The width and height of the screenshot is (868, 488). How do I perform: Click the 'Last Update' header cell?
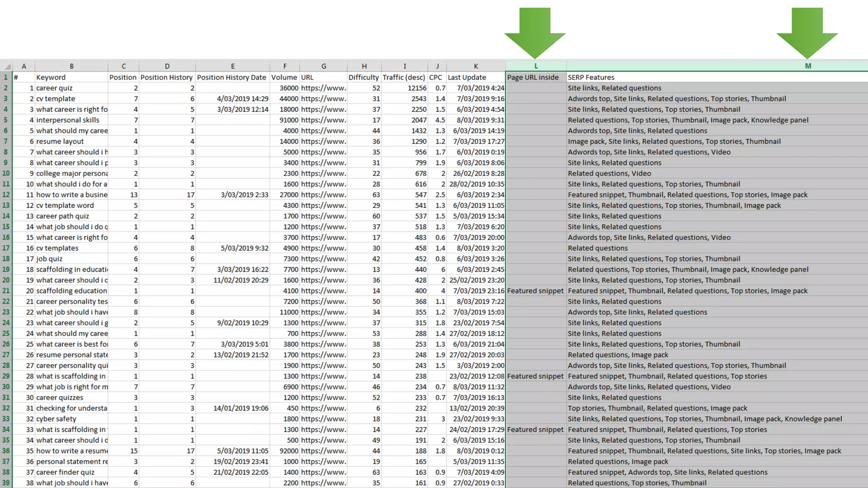[467, 77]
